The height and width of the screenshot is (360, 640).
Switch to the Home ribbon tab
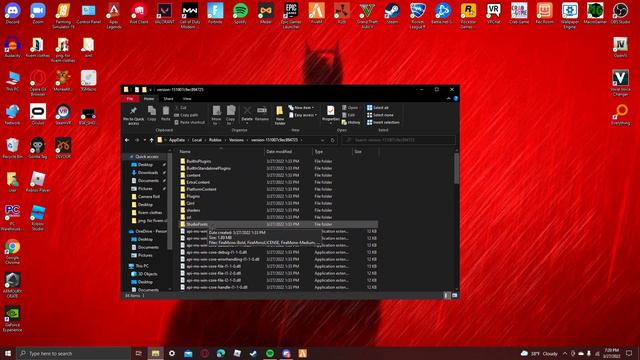[x=149, y=98]
